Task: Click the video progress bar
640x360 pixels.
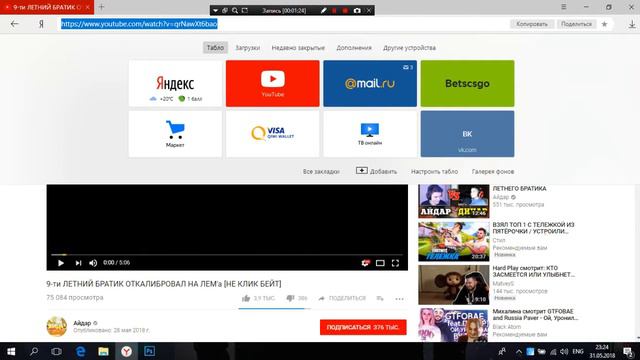Action: (x=227, y=255)
